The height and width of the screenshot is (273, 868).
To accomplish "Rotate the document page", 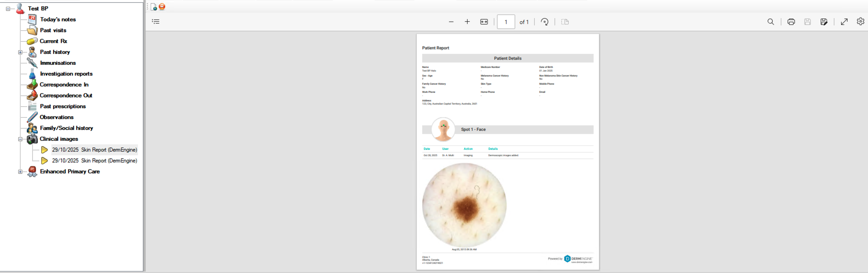I will click(x=545, y=22).
